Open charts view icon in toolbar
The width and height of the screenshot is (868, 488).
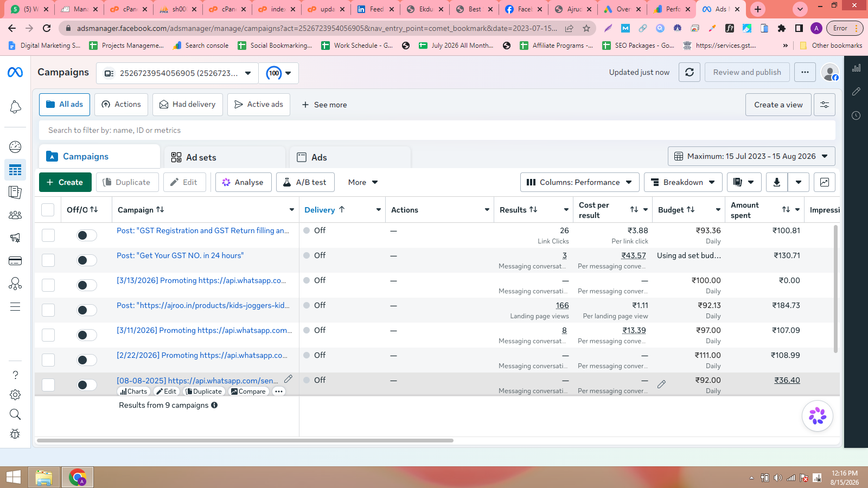tap(825, 182)
